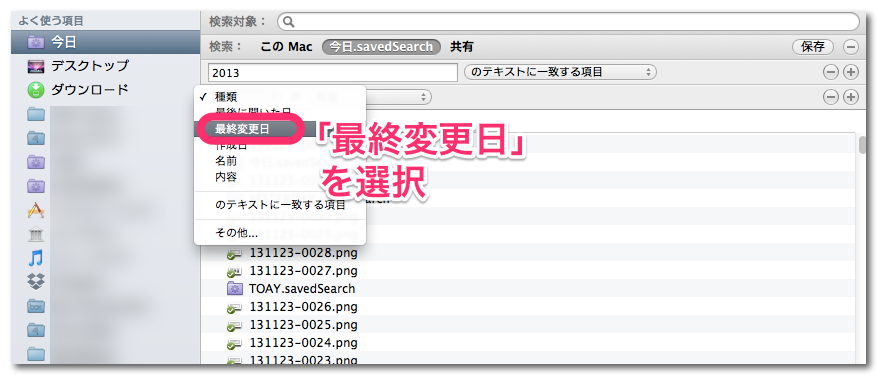
Task: Select the file 131123-0027.png
Action: [304, 271]
